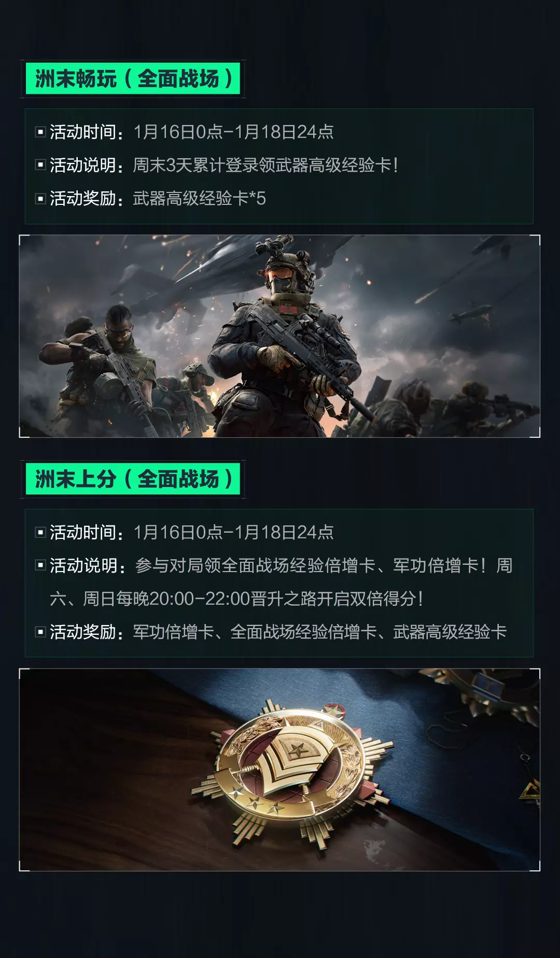Click the bullet icon before 武器高级经验卡*5

40,199
